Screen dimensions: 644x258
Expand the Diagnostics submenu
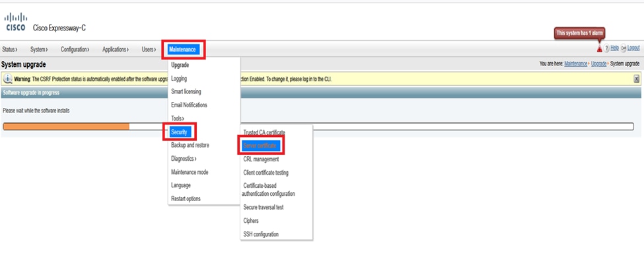[x=184, y=158]
